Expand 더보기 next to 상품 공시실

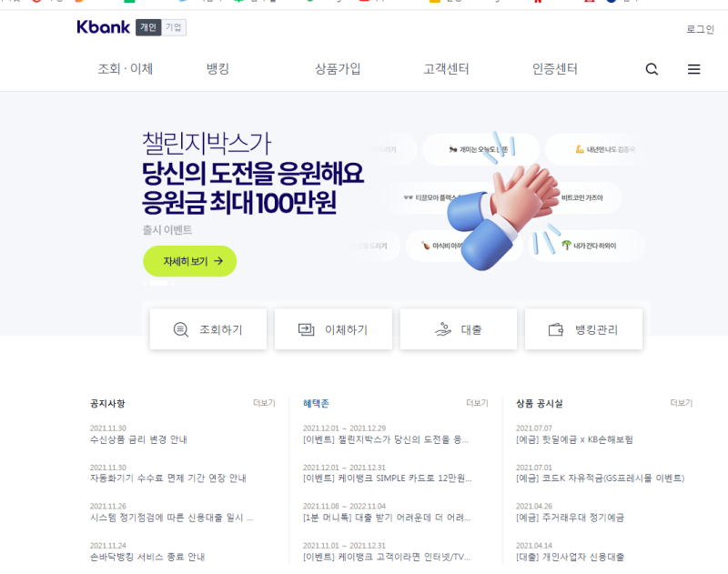click(x=681, y=403)
